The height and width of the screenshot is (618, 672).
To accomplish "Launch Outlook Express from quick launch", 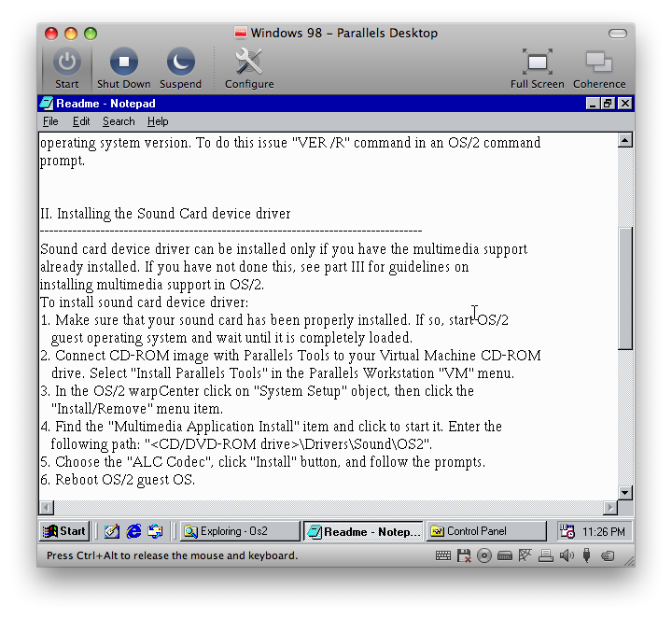I will pyautogui.click(x=155, y=531).
